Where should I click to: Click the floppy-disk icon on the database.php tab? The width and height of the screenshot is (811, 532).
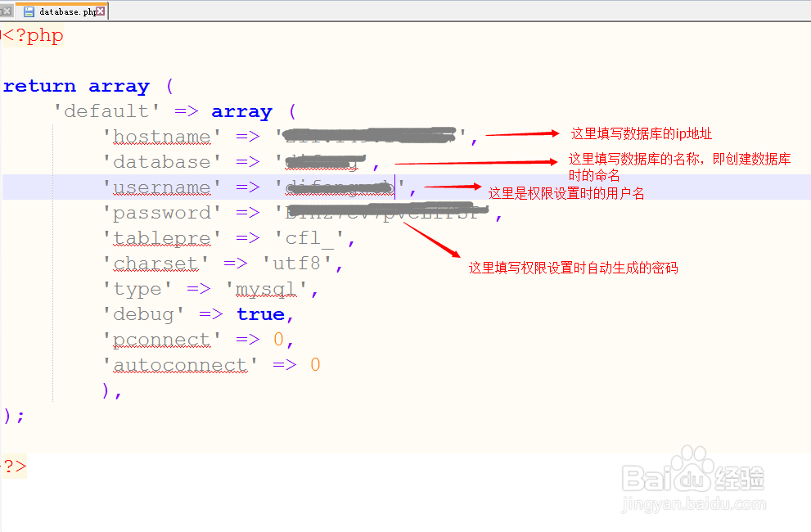pos(29,11)
